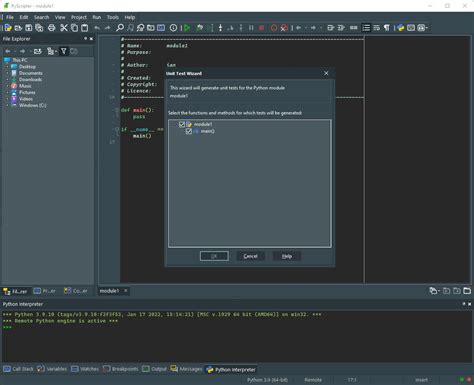The image size is (474, 385).
Task: Click the pilcrow special characters icon
Action: pyautogui.click(x=387, y=28)
